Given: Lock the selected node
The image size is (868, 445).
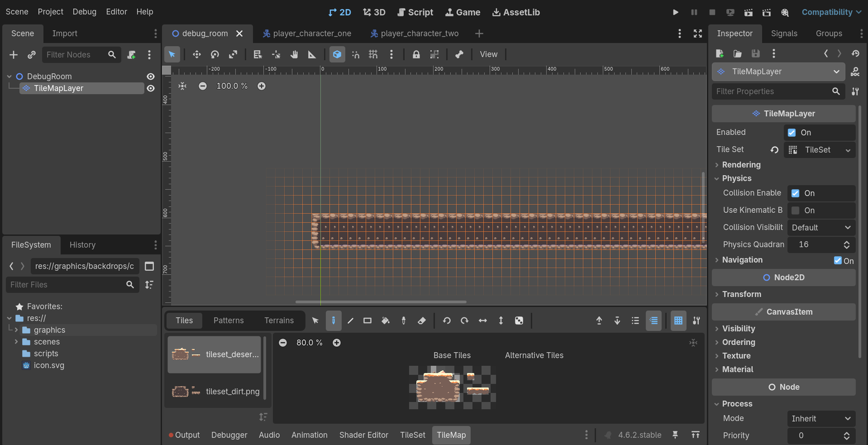Looking at the screenshot, I should pos(416,54).
